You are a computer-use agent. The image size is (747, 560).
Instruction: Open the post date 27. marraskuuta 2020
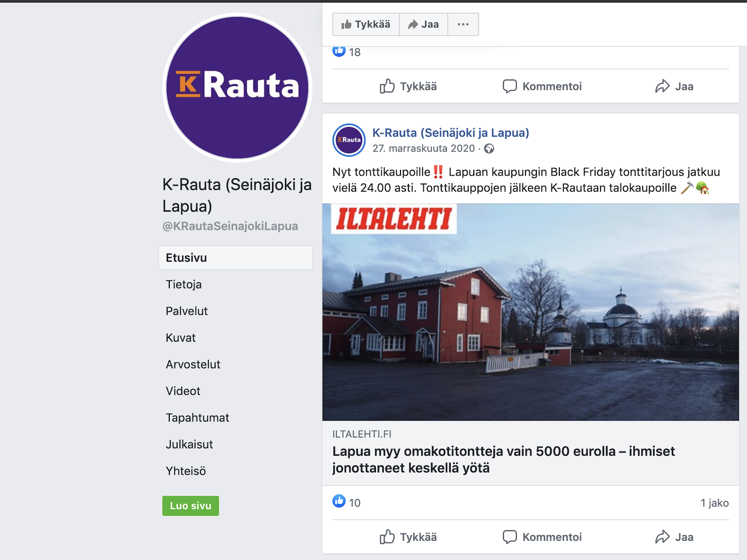click(423, 148)
